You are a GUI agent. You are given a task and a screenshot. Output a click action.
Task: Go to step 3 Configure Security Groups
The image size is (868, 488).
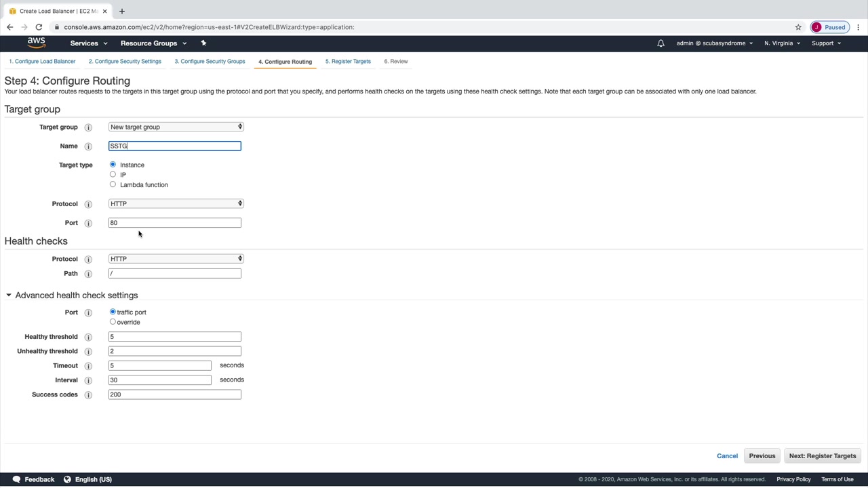(x=210, y=62)
